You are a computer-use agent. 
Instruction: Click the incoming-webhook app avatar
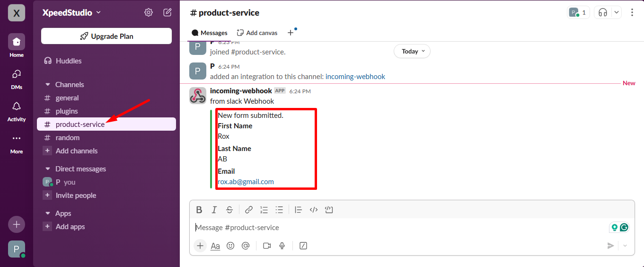[x=198, y=96]
